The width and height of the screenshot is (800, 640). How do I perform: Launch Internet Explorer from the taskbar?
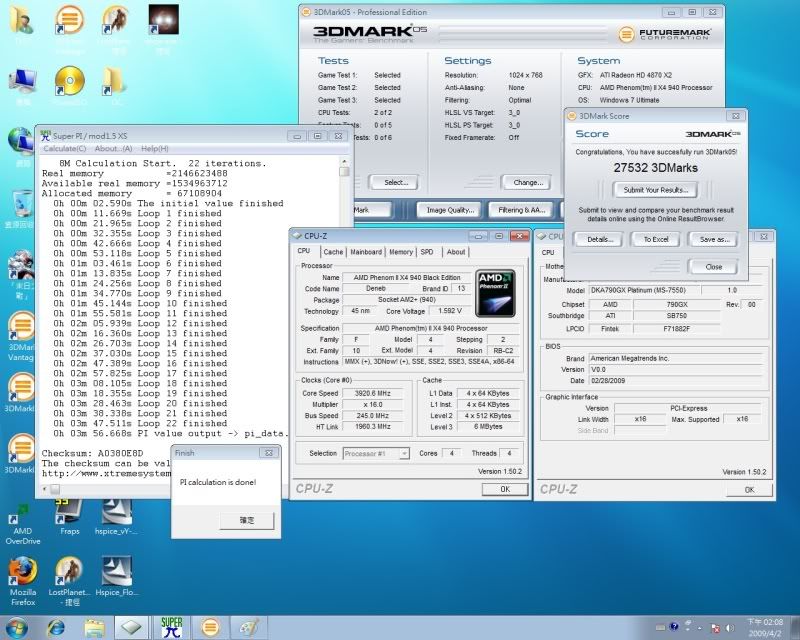click(x=56, y=627)
